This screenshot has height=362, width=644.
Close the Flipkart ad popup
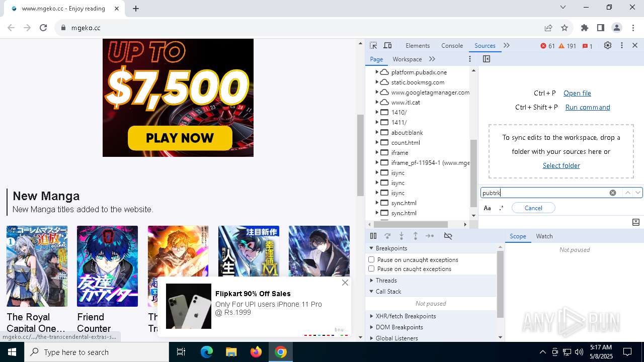point(345,283)
